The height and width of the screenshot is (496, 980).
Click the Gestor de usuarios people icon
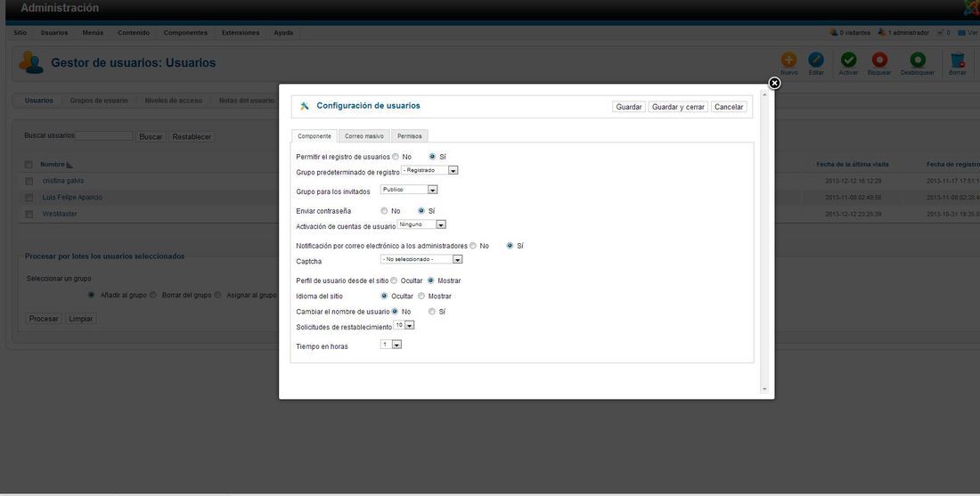pyautogui.click(x=31, y=62)
